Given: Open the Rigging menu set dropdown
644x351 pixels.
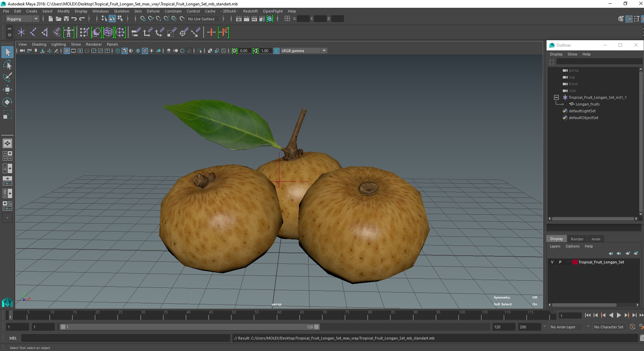Looking at the screenshot, I should [x=22, y=19].
